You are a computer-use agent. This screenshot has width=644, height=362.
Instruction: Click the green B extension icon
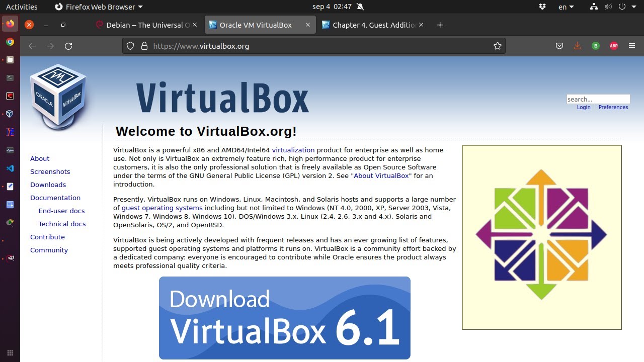596,46
